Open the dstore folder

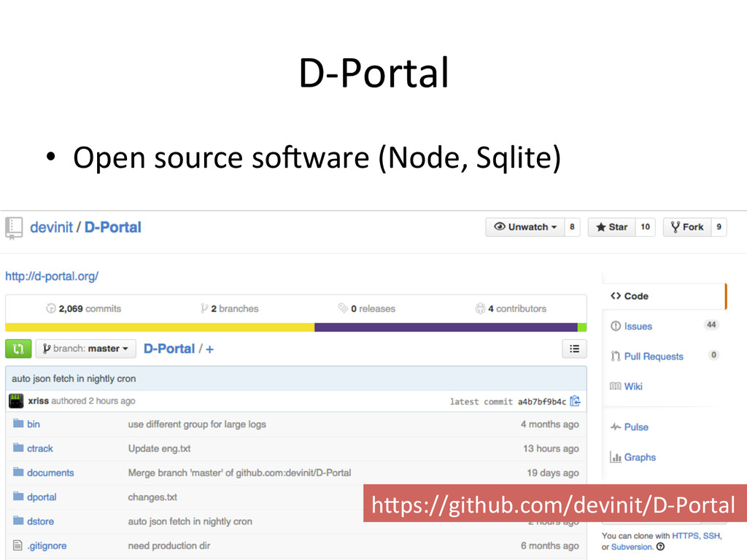[x=40, y=521]
